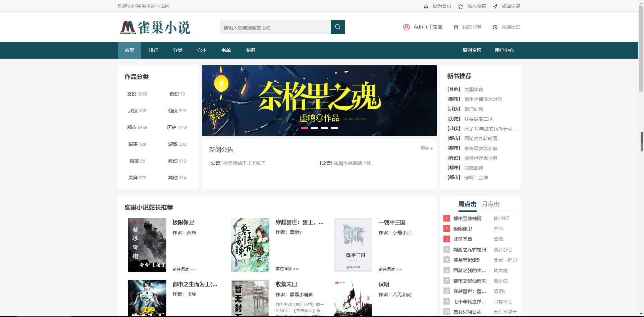The image size is (644, 317).
Task: Open ranked book 盗墓笔记续9
Action: (x=466, y=260)
